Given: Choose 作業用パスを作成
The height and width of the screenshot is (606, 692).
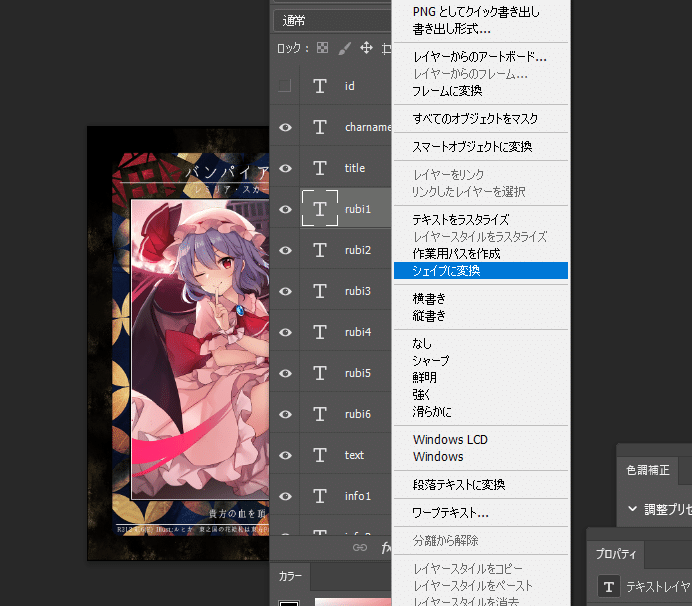Looking at the screenshot, I should click(x=481, y=254).
